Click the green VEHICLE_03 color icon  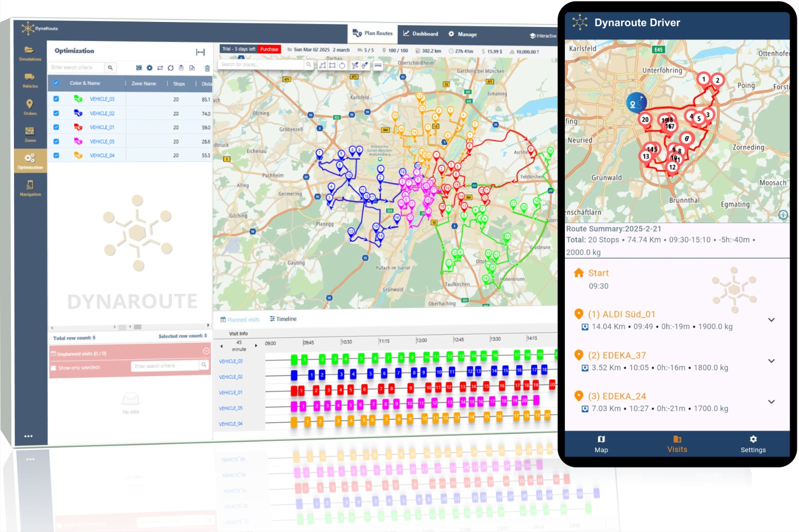(78, 99)
